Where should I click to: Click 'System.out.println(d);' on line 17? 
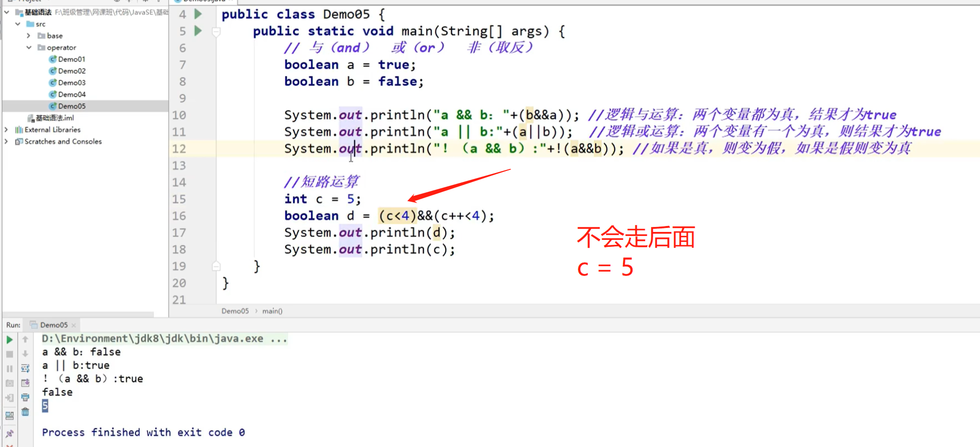tap(369, 232)
